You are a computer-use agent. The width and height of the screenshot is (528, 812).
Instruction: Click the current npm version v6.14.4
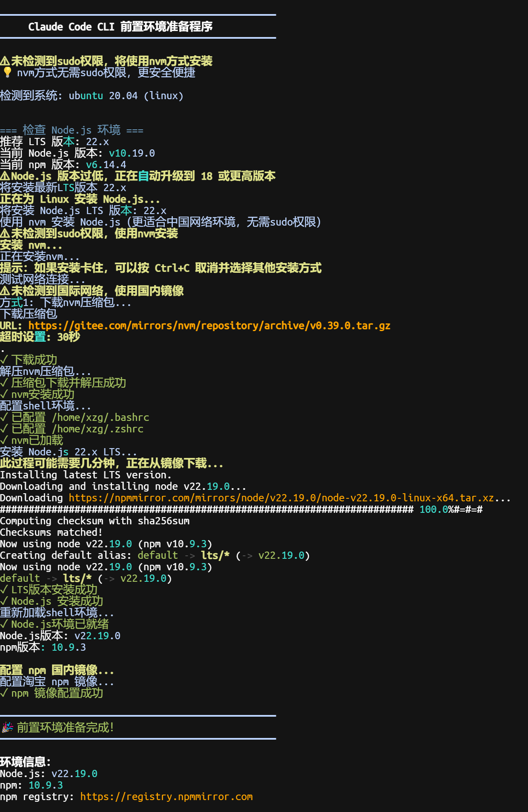(x=106, y=165)
